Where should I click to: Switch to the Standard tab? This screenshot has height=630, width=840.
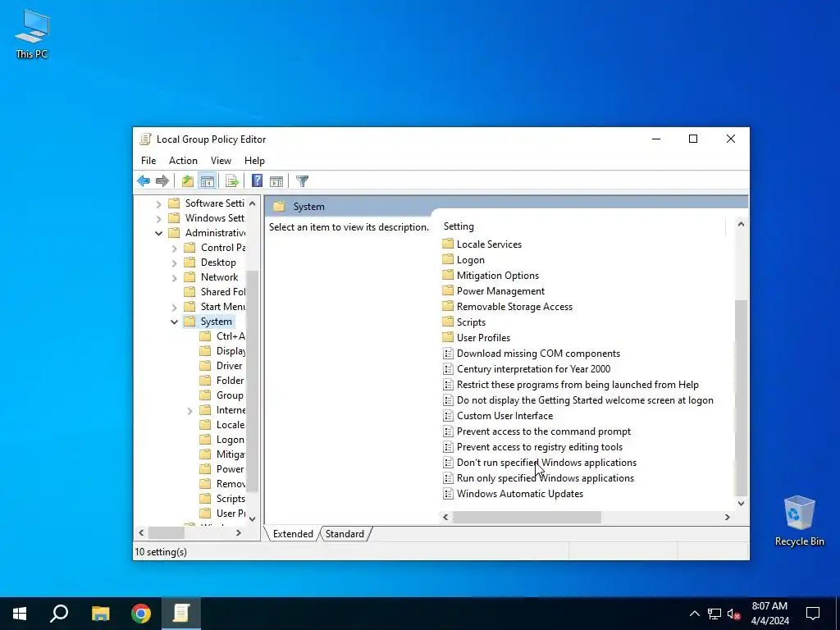point(345,533)
